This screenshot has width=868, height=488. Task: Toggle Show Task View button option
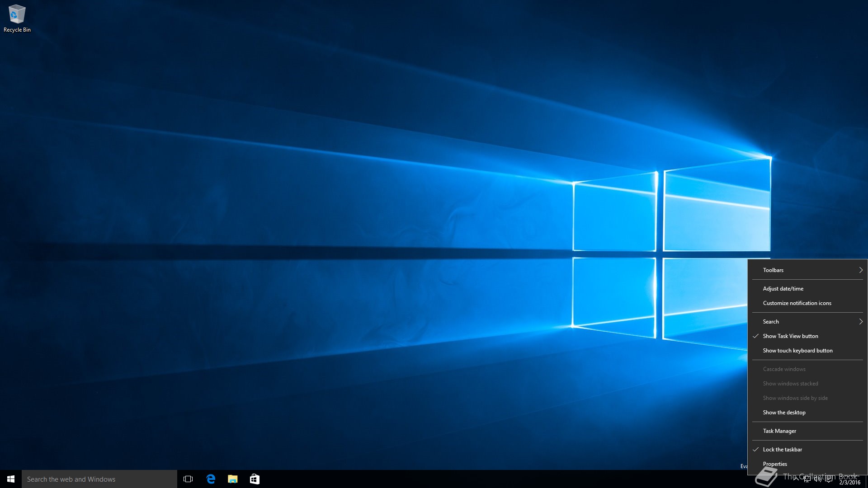[x=790, y=336]
